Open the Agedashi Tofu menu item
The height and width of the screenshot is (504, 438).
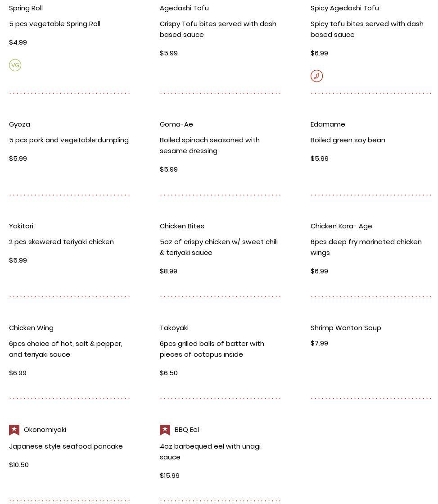pos(184,8)
